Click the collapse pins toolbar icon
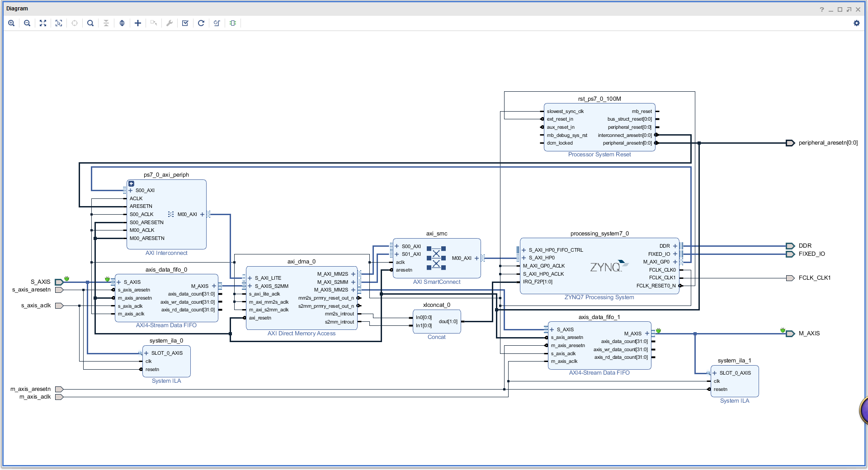 (106, 23)
